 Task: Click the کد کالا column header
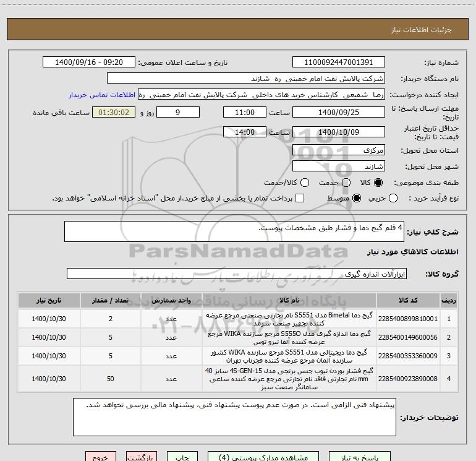(408, 300)
